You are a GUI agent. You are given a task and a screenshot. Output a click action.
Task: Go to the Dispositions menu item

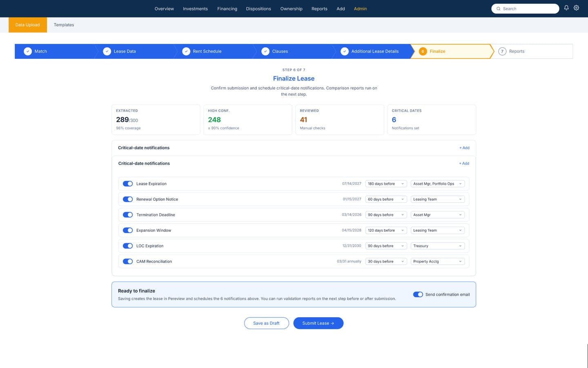coord(258,9)
